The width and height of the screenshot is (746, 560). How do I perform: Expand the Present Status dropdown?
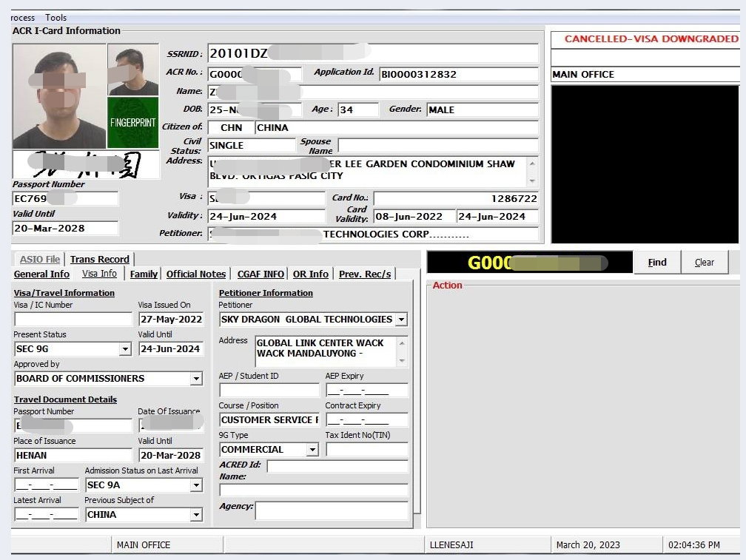(125, 349)
